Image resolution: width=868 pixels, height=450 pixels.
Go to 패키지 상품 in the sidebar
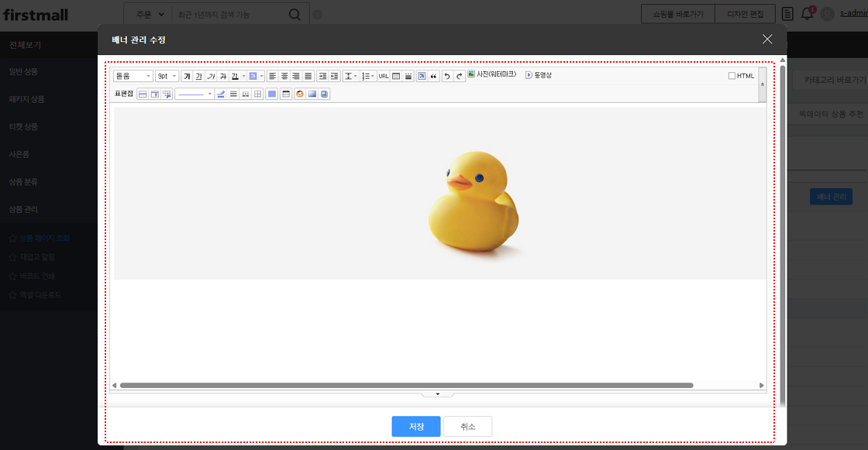click(26, 99)
